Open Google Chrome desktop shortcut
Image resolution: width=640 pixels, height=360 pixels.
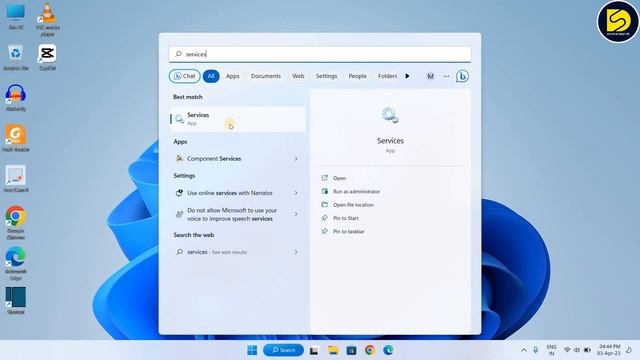pyautogui.click(x=16, y=222)
